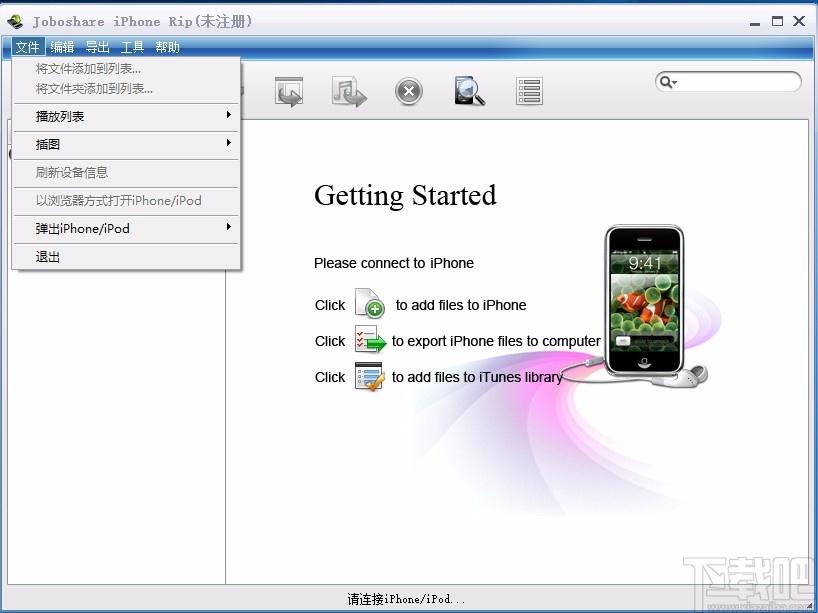818x613 pixels.
Task: Choose 刷新设备信息 menu entry
Action: (126, 173)
